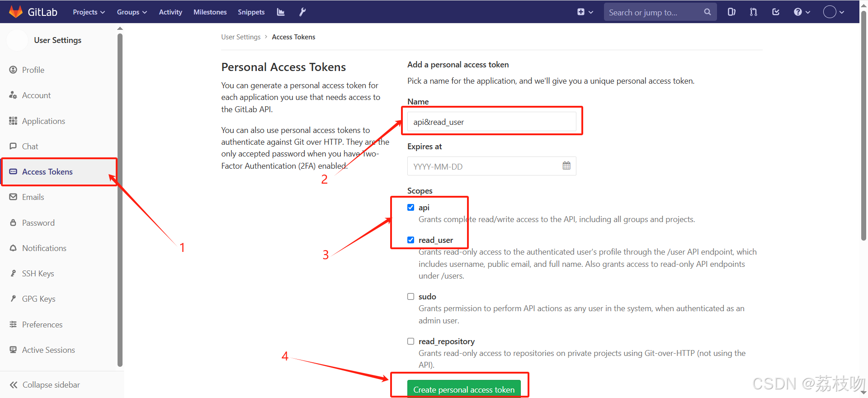Open Activity in the top navigation

170,12
